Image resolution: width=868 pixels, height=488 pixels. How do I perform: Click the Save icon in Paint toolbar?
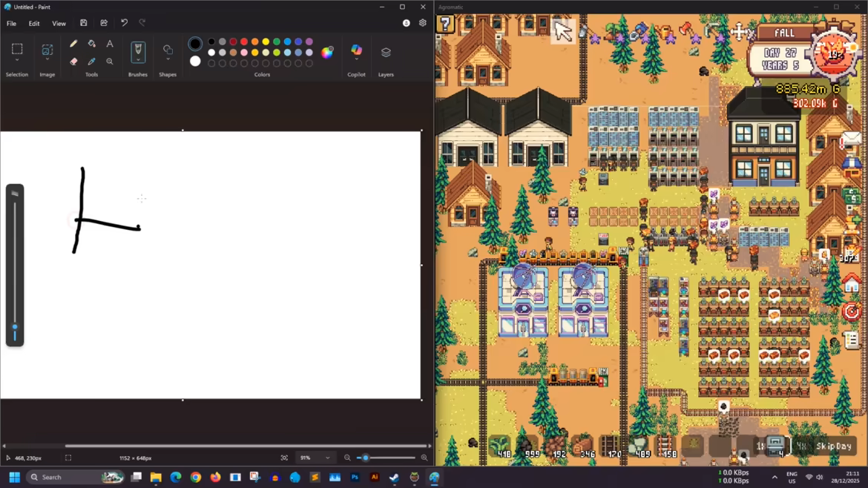point(84,23)
